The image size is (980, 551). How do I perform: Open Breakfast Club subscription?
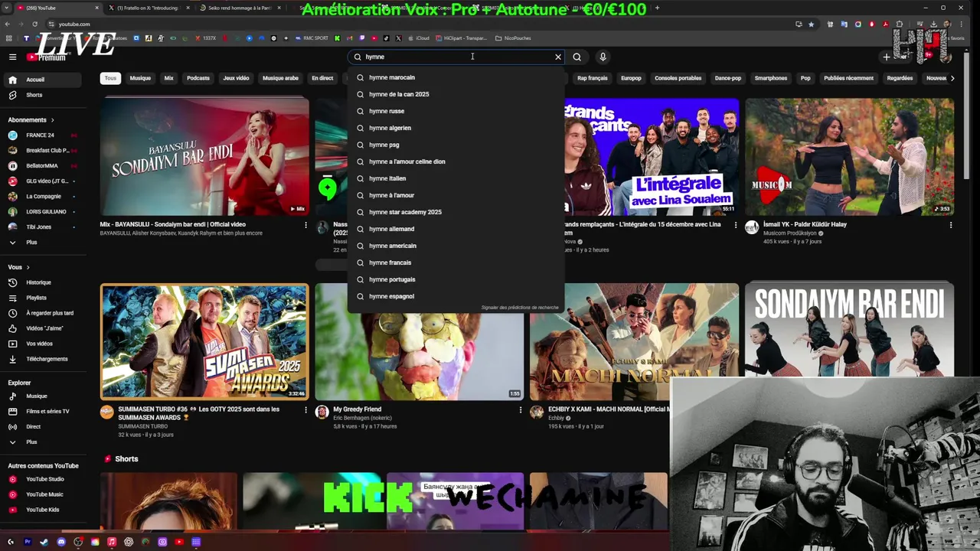point(44,151)
